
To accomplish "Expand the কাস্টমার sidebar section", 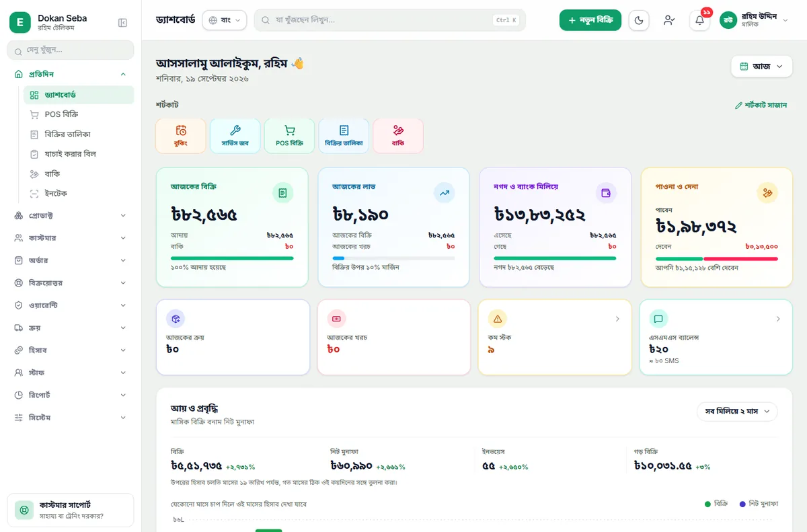I will (x=71, y=238).
